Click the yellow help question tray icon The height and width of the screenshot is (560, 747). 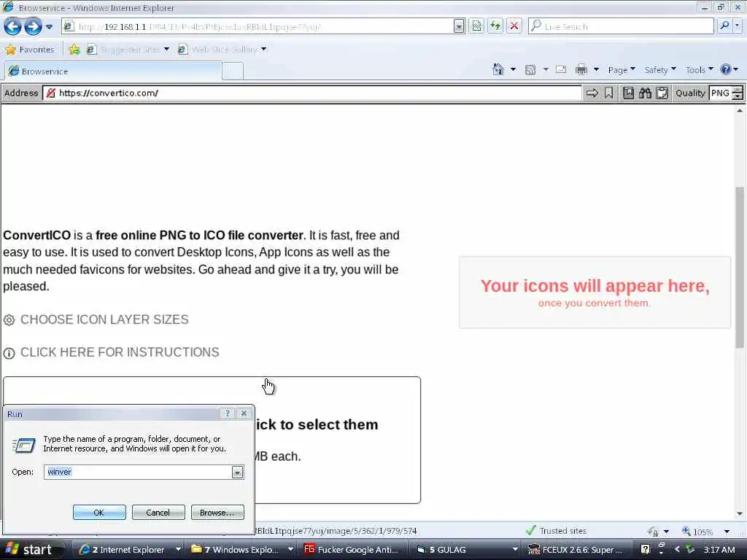point(646,550)
